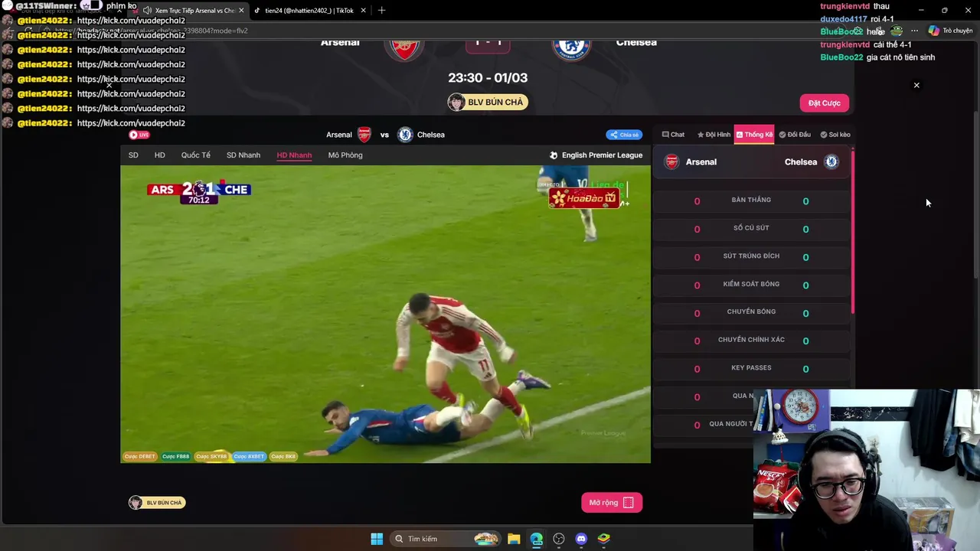980x551 pixels.
Task: Click the Chia sẻ share button
Action: (x=624, y=135)
